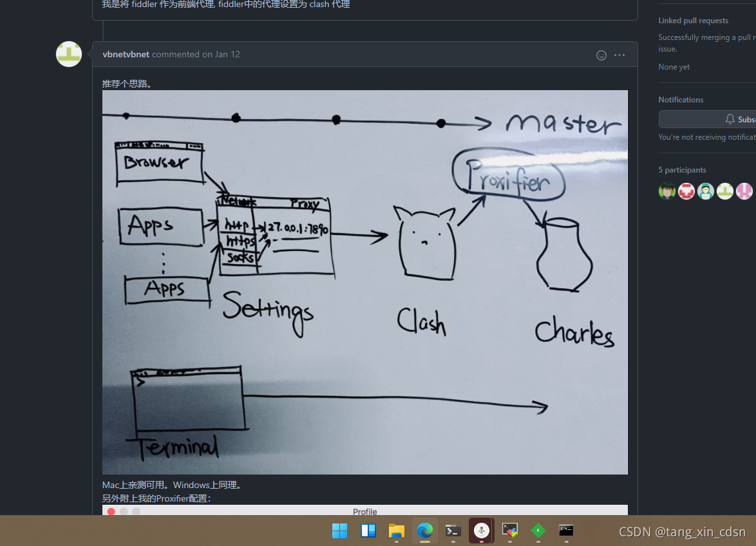This screenshot has height=546, width=756.
Task: Click the '推荐个思路。' comment text
Action: coord(128,83)
